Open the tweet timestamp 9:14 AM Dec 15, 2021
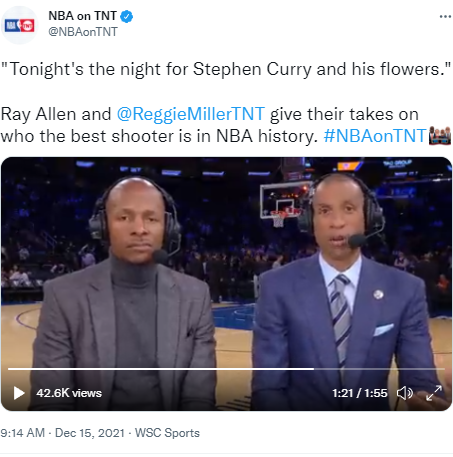The height and width of the screenshot is (457, 453). 62,433
